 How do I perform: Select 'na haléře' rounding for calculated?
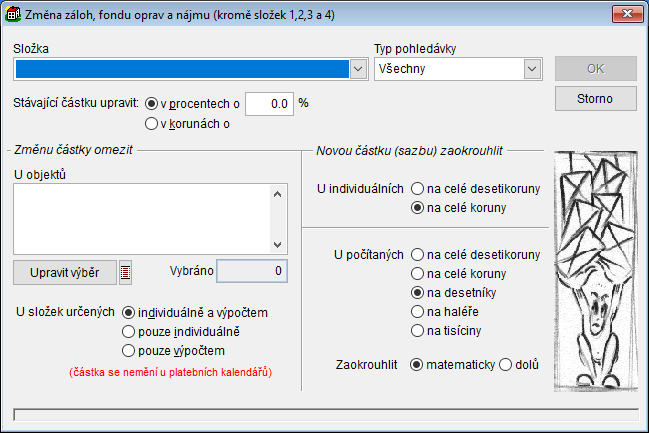417,312
